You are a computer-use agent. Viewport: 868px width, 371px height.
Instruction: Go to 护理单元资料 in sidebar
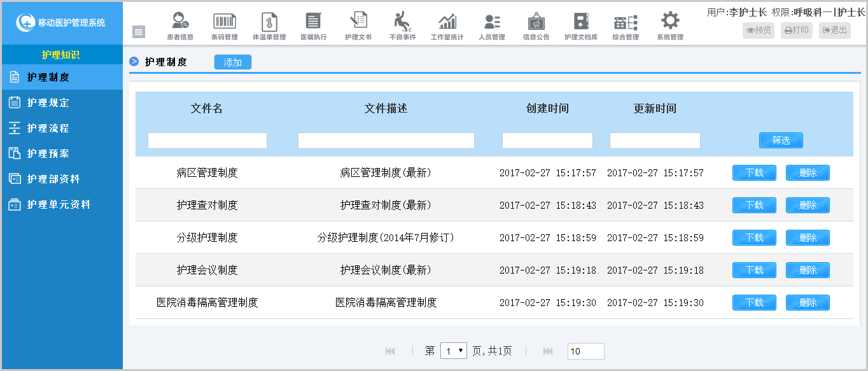[59, 204]
